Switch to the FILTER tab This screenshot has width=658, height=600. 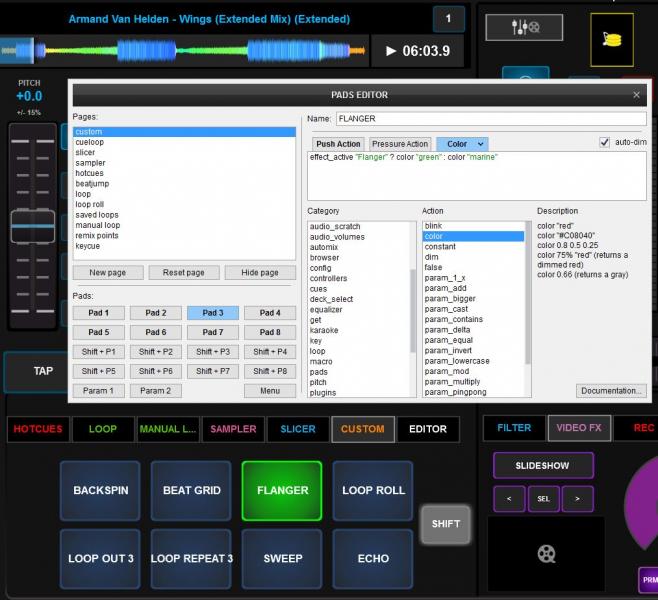click(514, 428)
